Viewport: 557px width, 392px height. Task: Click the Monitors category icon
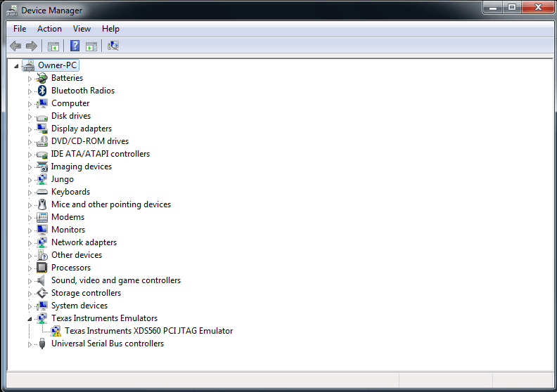pyautogui.click(x=42, y=230)
